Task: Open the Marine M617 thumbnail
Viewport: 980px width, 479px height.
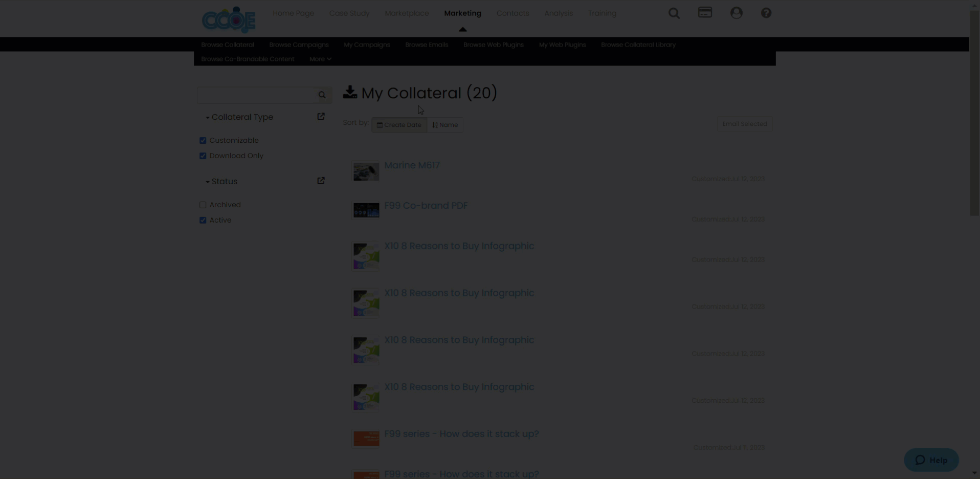Action: (366, 171)
